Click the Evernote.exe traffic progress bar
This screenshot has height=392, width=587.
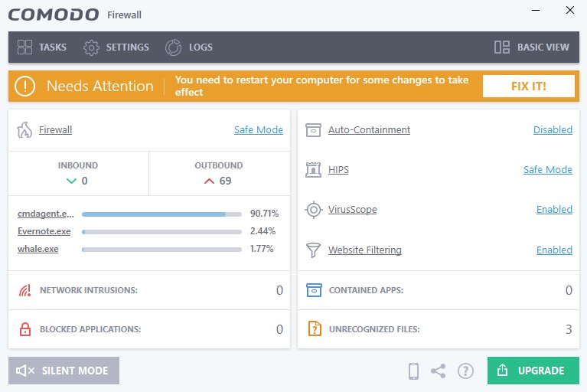(x=161, y=232)
